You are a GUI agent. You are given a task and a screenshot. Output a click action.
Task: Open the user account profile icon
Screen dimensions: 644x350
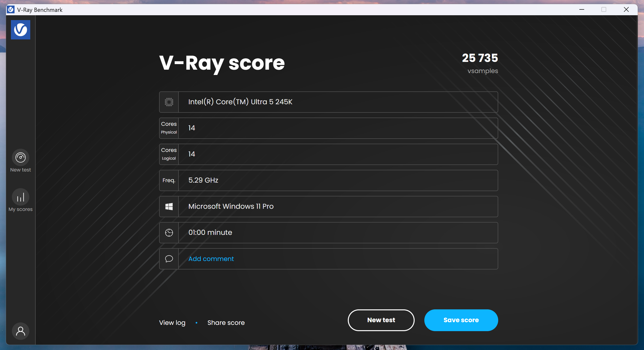(x=21, y=331)
